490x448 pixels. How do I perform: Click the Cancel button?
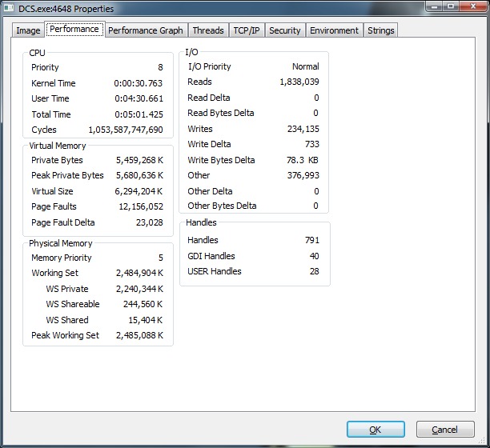tap(445, 430)
